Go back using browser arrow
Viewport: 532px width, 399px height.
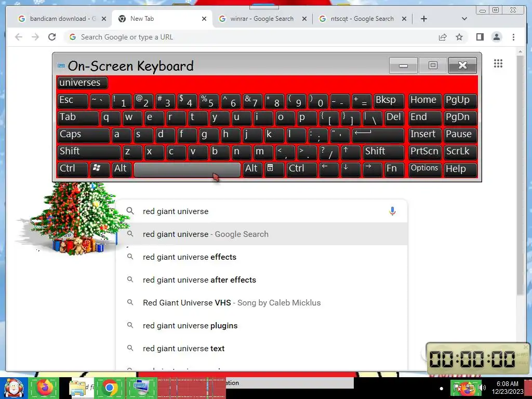[19, 37]
